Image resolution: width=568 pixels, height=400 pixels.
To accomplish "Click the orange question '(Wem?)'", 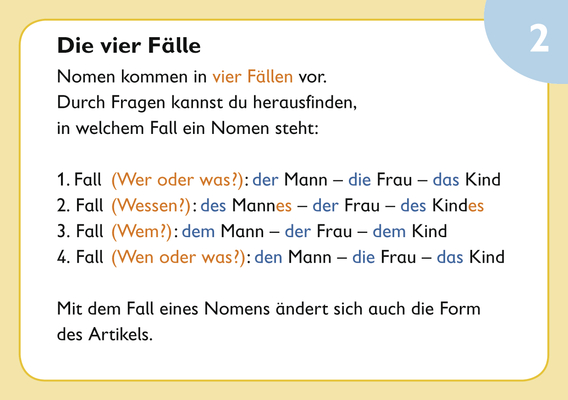I will [141, 232].
